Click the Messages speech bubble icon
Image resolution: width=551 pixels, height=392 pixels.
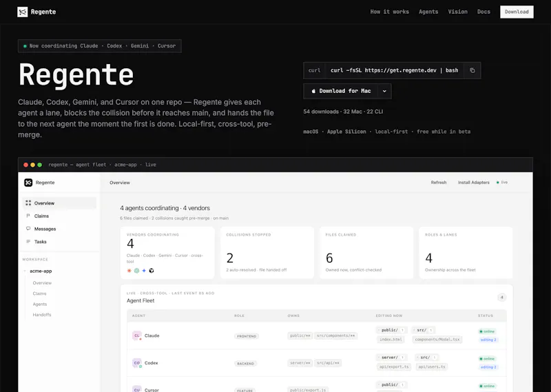click(x=28, y=229)
